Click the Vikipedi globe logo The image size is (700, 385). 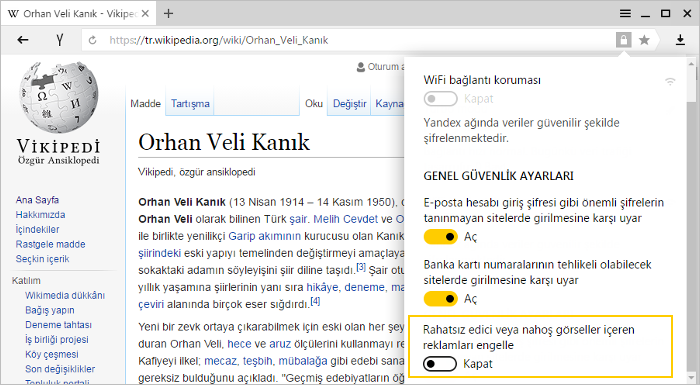coord(58,98)
